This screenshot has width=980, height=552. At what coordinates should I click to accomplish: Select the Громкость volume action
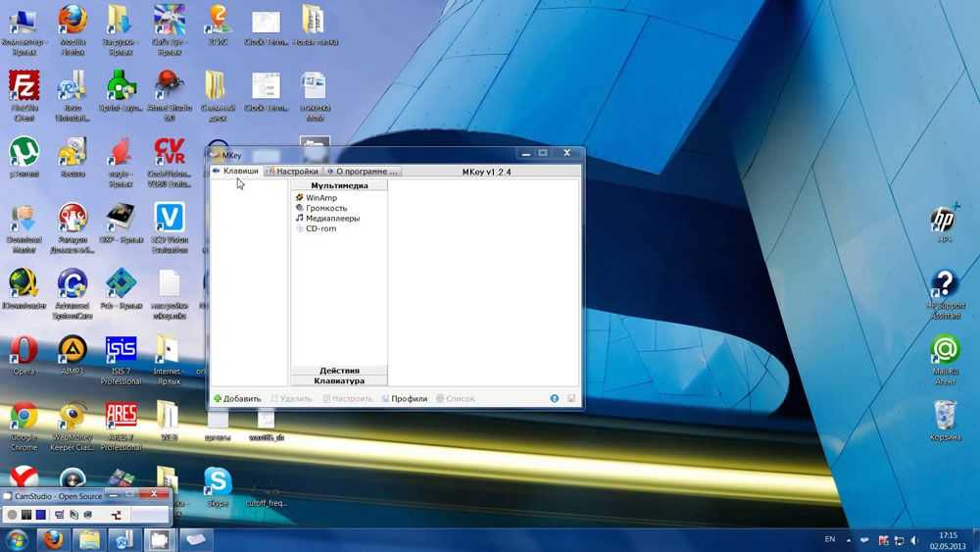(326, 208)
